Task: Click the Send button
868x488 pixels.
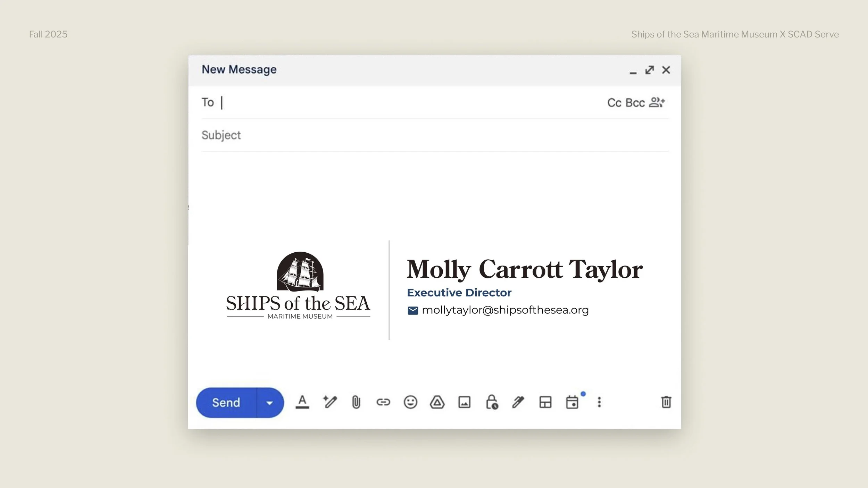Action: 226,403
